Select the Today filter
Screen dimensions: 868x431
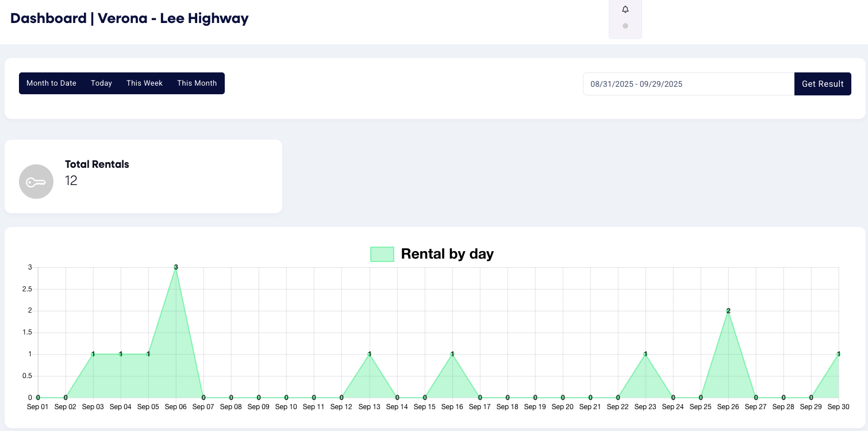click(101, 83)
